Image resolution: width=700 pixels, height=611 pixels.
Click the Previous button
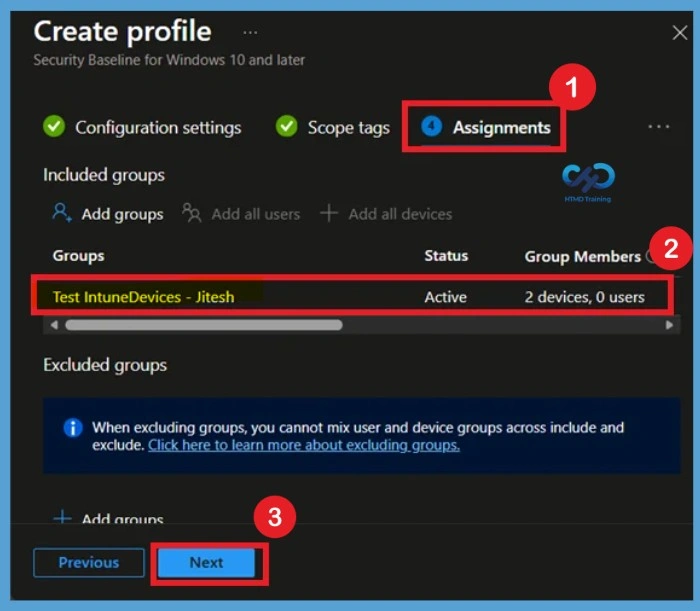click(x=89, y=562)
